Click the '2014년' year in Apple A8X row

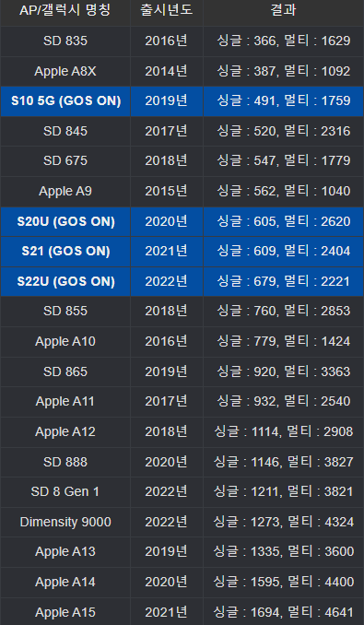167,71
